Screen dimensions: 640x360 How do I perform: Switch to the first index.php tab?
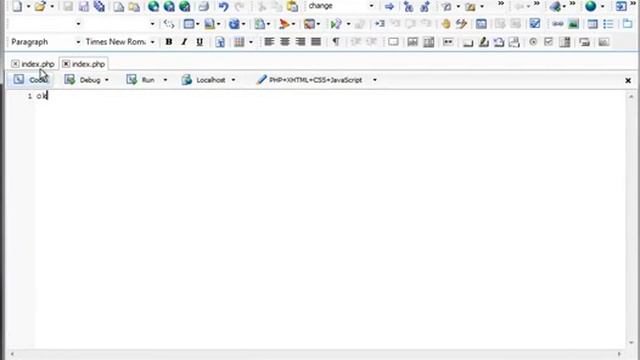coord(38,64)
